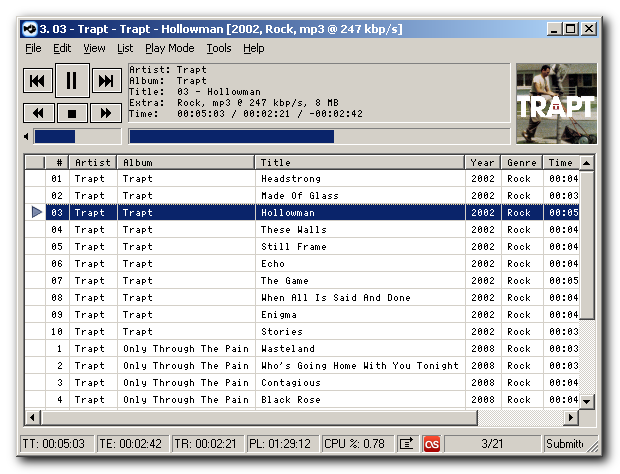Click the Time line in the info display

(246, 114)
